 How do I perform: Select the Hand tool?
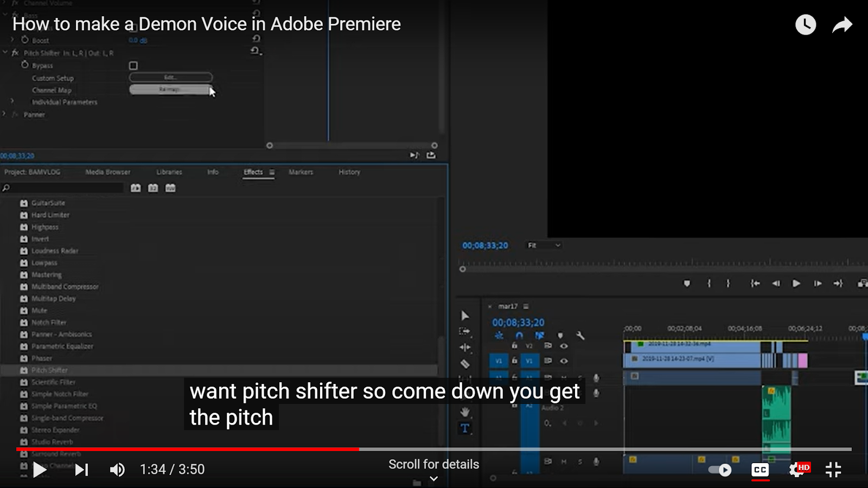[465, 413]
